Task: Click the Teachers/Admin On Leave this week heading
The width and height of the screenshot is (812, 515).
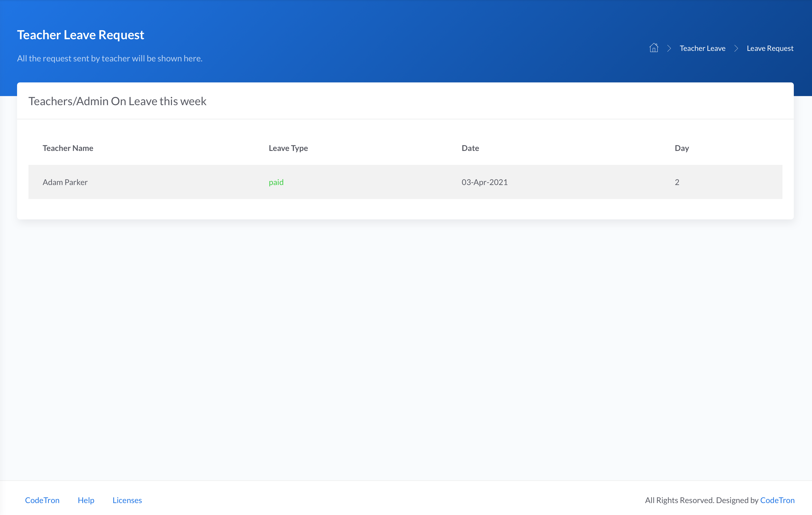Action: pos(117,101)
